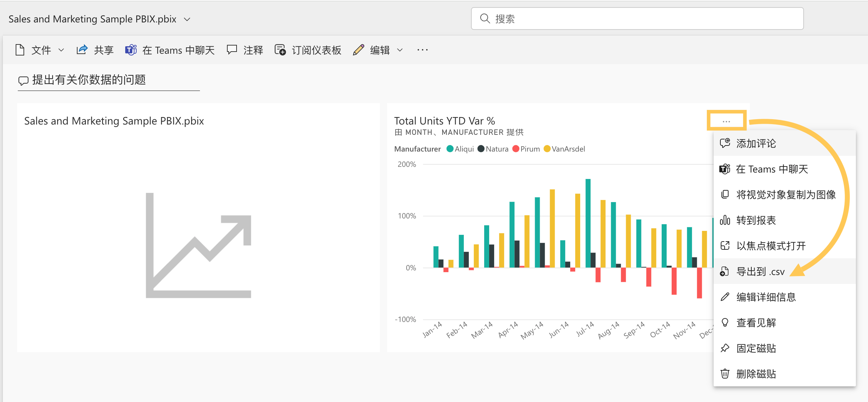Viewport: 868px width, 402px height.
Task: Click the Jul-14 axis label
Action: click(585, 329)
